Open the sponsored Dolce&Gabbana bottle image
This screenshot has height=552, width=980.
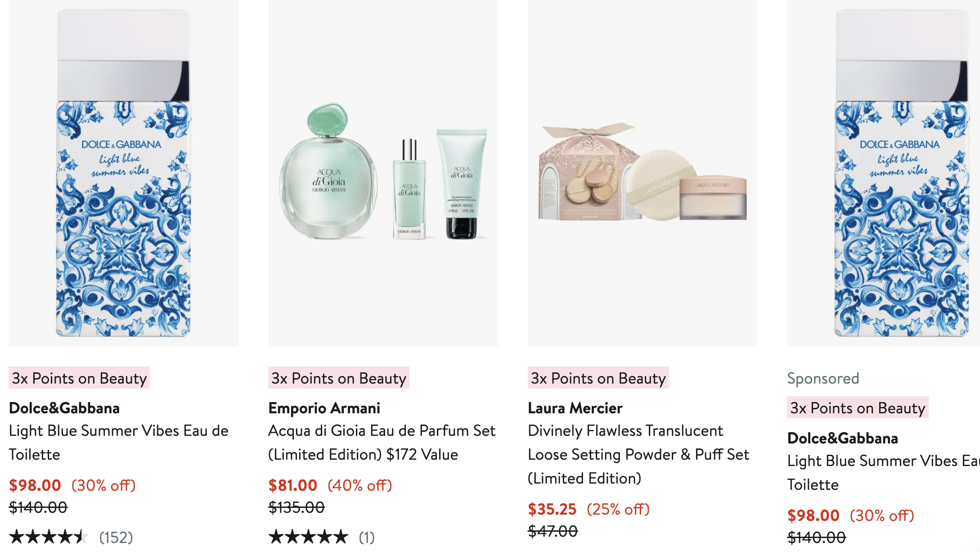point(883,173)
